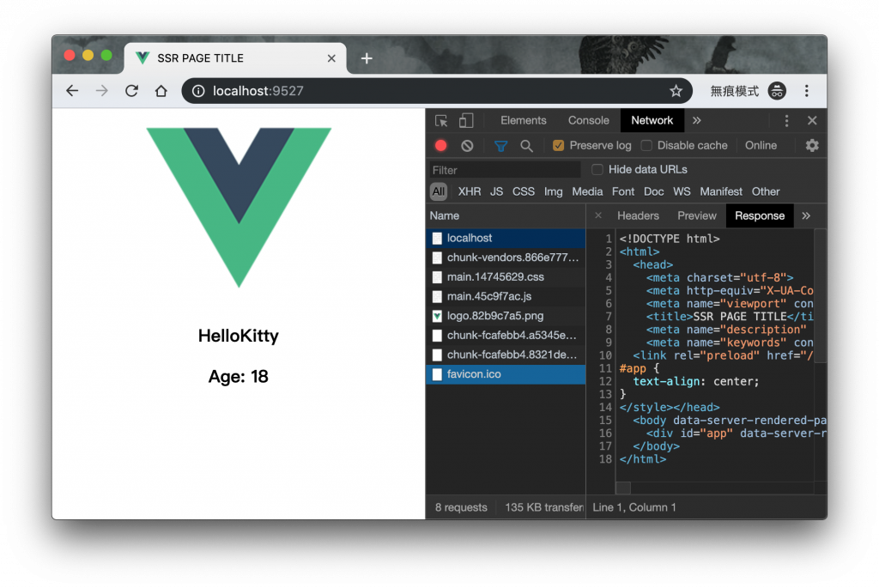Click the logo.82b9c7a5.png file icon
The width and height of the screenshot is (879, 588).
(x=437, y=316)
